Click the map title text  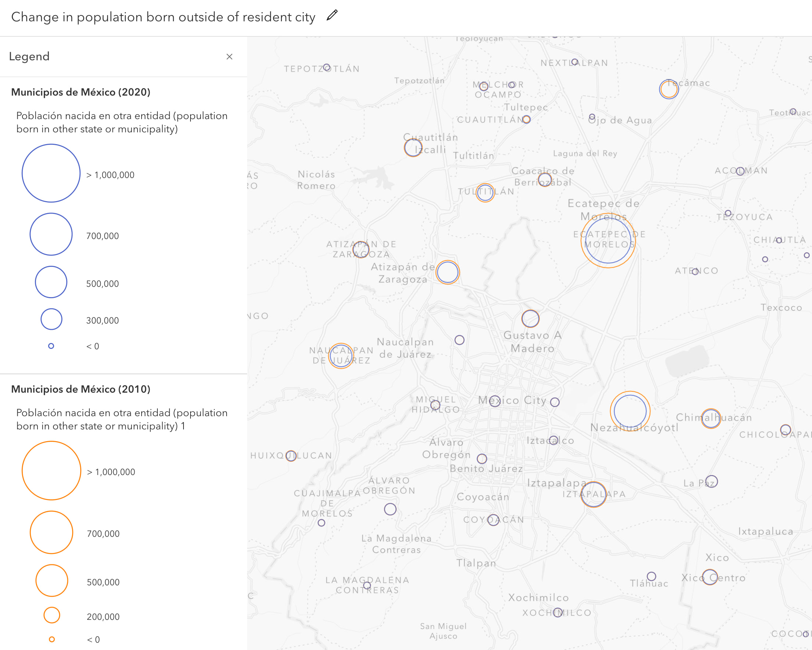coord(163,17)
